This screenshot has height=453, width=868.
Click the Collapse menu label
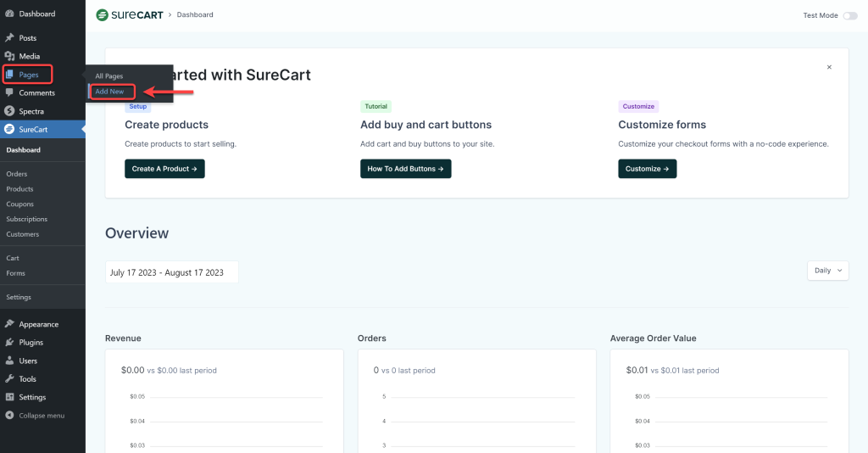(x=42, y=416)
